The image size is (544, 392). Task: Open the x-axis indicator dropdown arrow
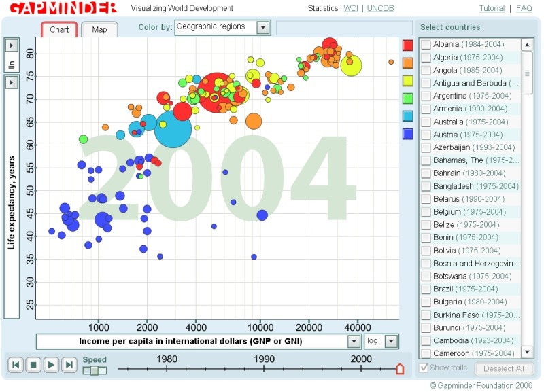tap(354, 342)
